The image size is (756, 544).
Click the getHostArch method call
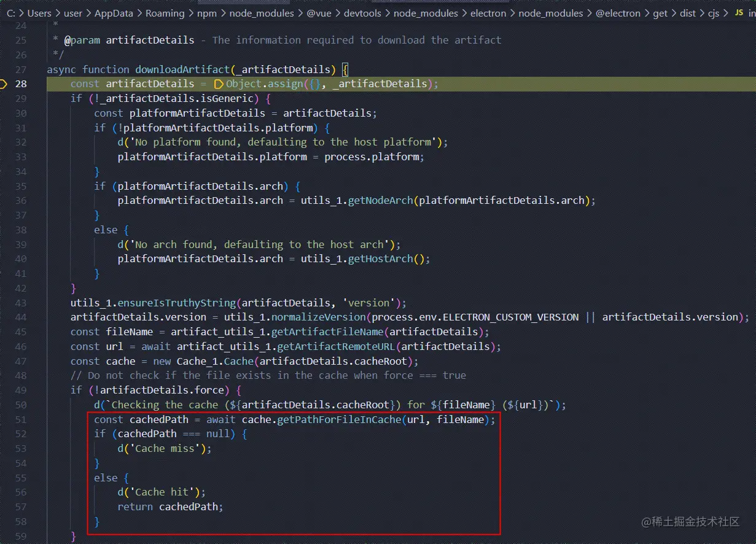(380, 258)
